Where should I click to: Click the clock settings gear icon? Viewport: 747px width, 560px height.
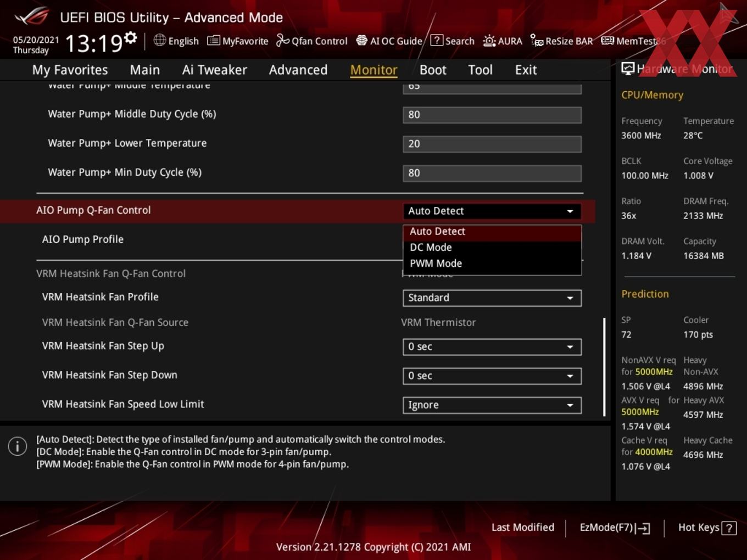click(131, 37)
